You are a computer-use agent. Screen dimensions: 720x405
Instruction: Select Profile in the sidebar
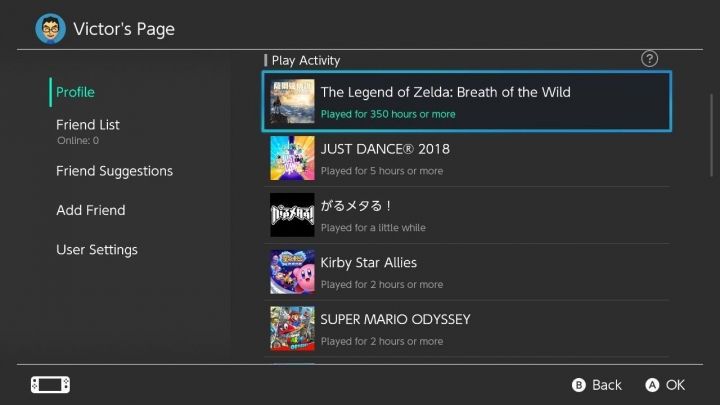[76, 92]
